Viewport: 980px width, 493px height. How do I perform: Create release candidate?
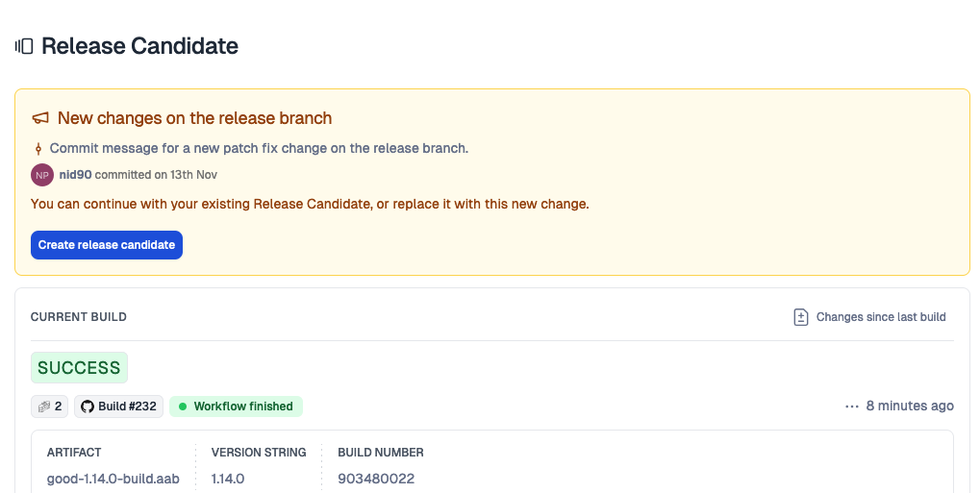[106, 245]
